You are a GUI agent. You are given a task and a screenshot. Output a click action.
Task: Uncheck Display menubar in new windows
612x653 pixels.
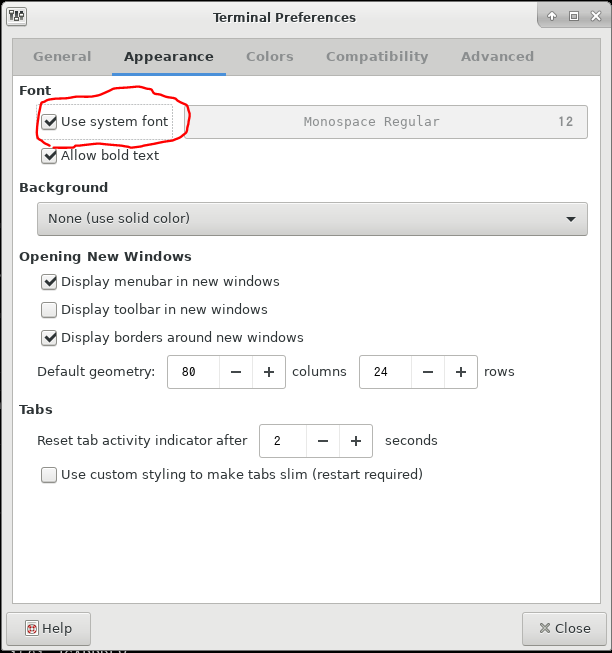[x=49, y=282]
